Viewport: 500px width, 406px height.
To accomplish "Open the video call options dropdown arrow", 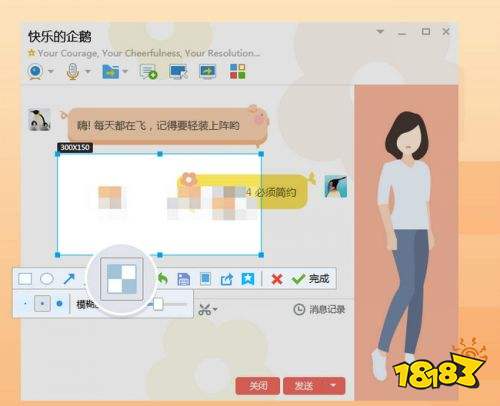I will (x=51, y=71).
